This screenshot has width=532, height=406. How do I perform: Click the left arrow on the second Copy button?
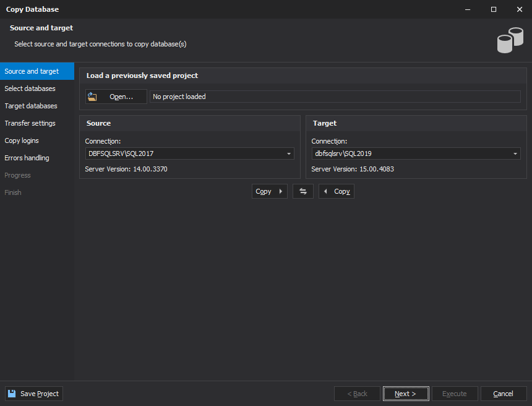point(325,191)
